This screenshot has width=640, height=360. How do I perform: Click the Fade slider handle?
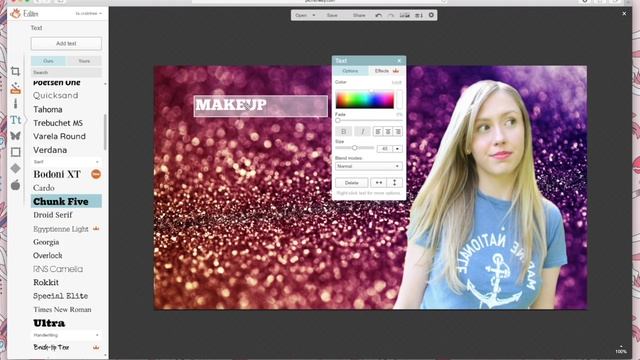[x=338, y=120]
